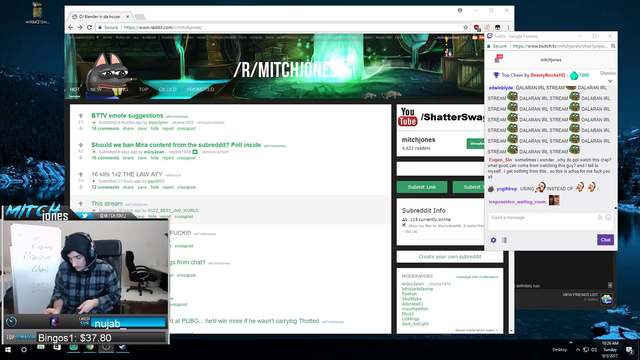Image resolution: width=640 pixels, height=360 pixels.
Task: Open the chat viewer list icon
Action: 504,240
